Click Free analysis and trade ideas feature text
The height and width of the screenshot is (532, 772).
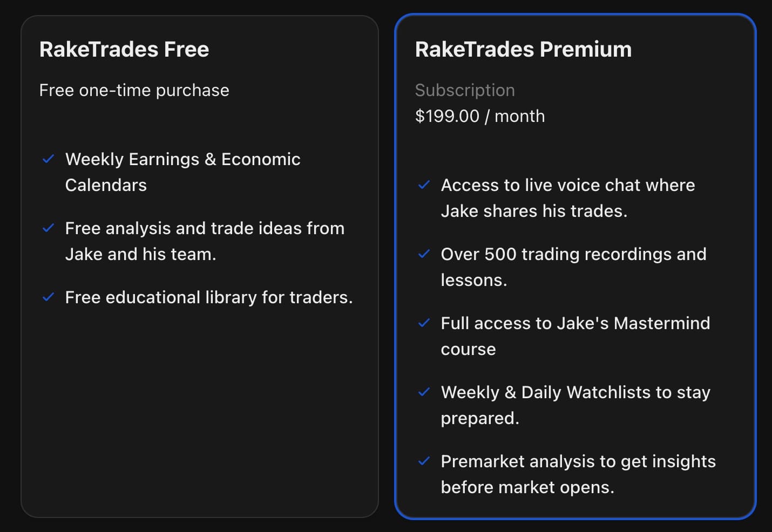click(x=205, y=241)
